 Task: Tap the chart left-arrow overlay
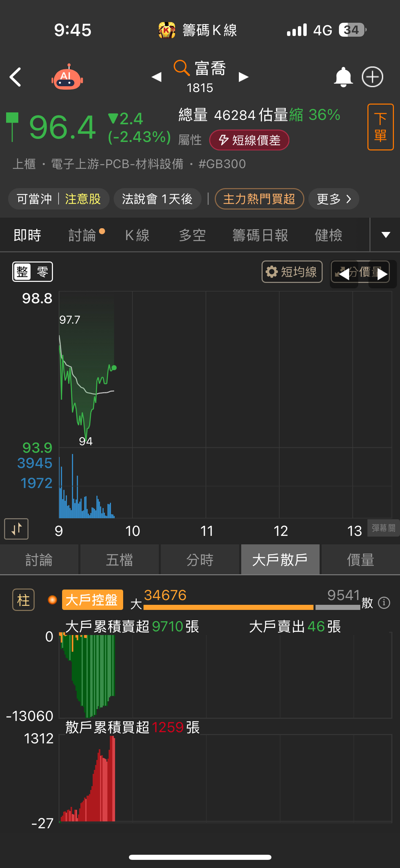(x=344, y=274)
